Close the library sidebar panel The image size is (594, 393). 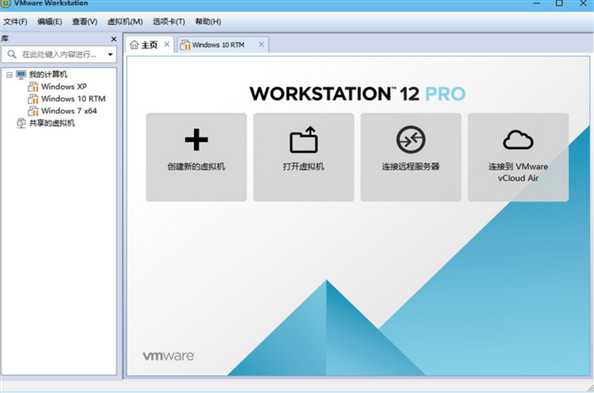click(114, 39)
